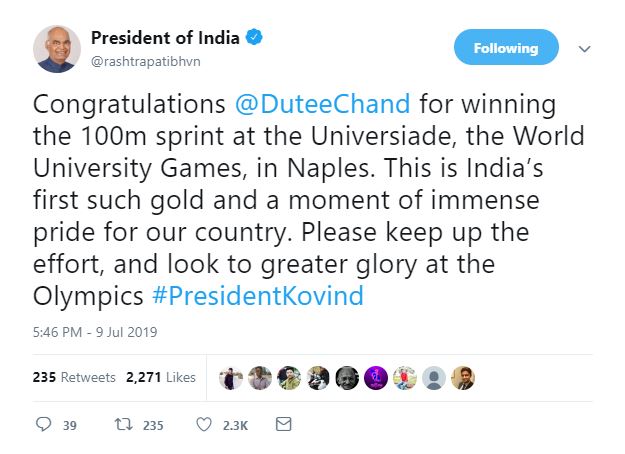Click the retweet arrows icon
The height and width of the screenshot is (454, 625).
(123, 425)
